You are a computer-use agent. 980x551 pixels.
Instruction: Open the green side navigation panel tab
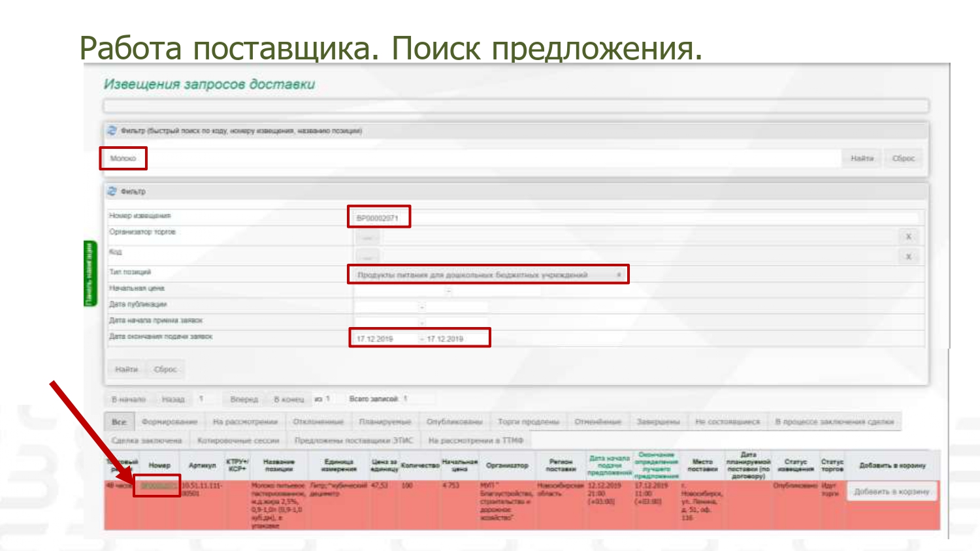(x=90, y=273)
